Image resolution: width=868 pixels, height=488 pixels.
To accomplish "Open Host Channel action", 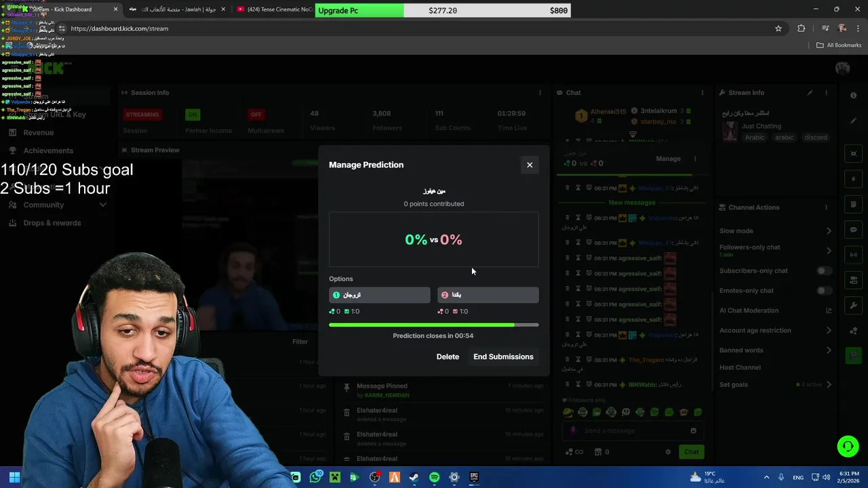I will 740,367.
